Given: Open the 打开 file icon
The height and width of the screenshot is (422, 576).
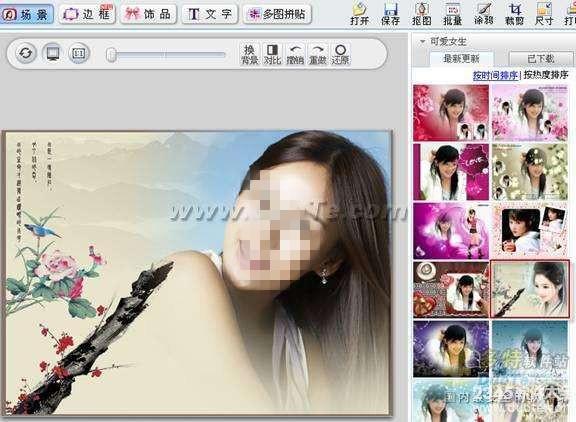Looking at the screenshot, I should [x=359, y=14].
